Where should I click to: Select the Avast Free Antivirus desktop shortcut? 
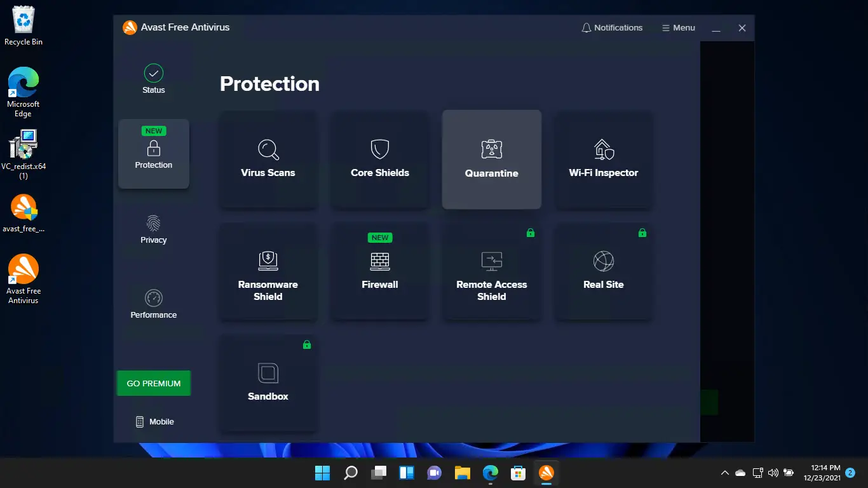coord(24,279)
